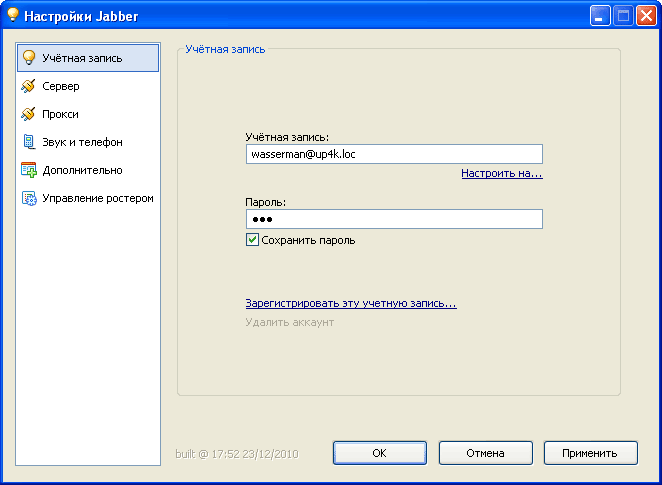
Task: Click the Отмена button
Action: pos(485,453)
